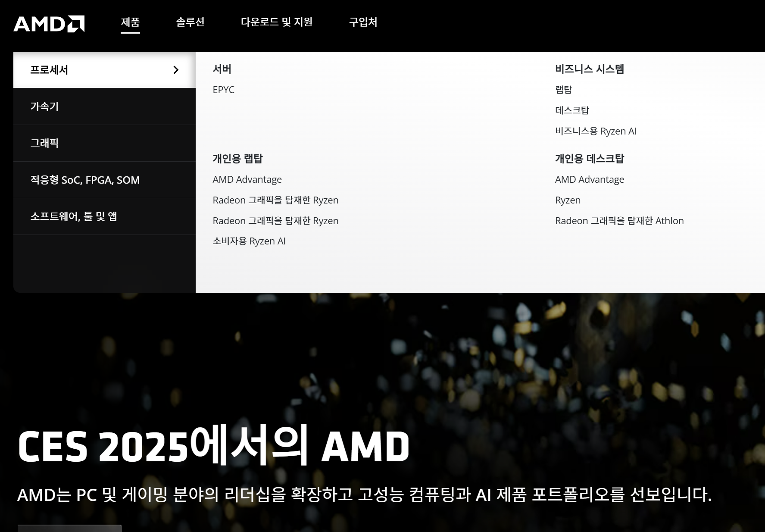Open AMD Advantage under 개인용 데스크탑
The width and height of the screenshot is (765, 532).
coord(590,179)
